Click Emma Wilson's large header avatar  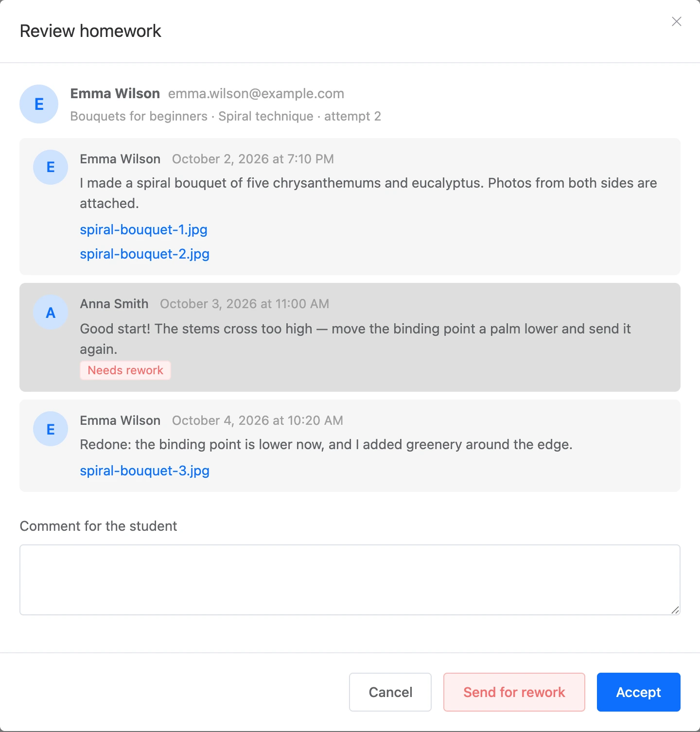pyautogui.click(x=39, y=104)
